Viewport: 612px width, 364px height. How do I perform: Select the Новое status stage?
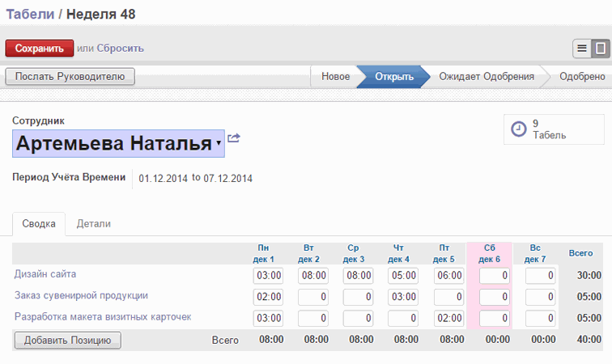click(335, 77)
